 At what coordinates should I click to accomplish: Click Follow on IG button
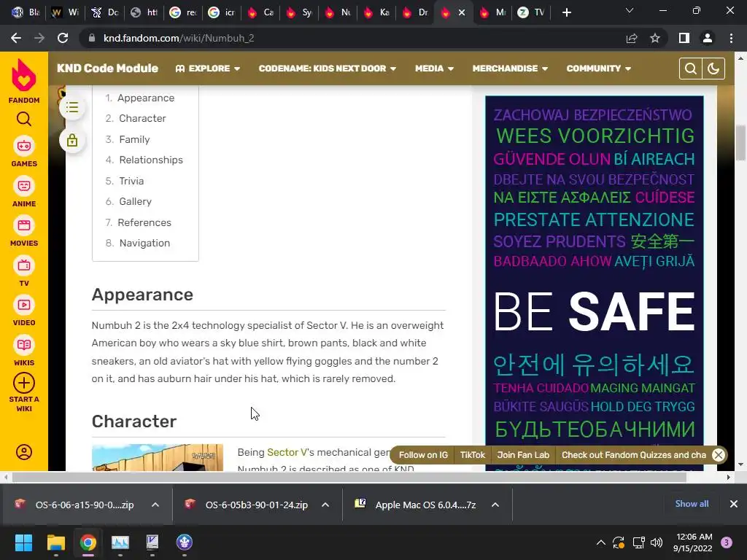[423, 455]
